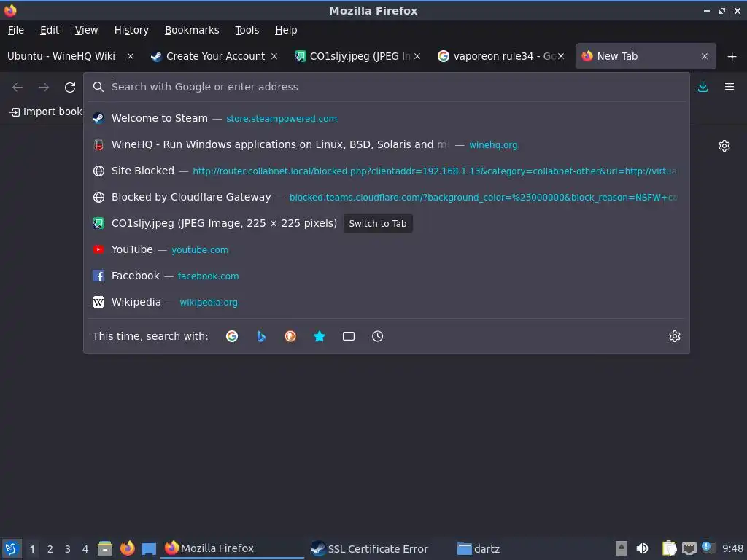Open search settings gear in dropdown

[675, 336]
